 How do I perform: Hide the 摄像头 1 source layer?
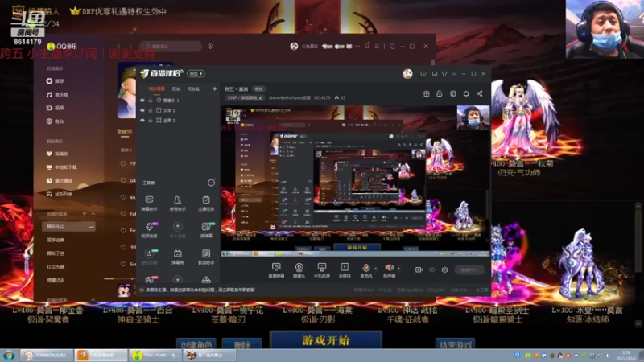[x=142, y=100]
